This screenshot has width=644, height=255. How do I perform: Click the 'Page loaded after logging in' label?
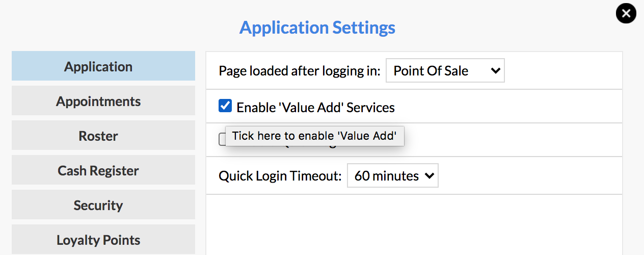coord(300,71)
